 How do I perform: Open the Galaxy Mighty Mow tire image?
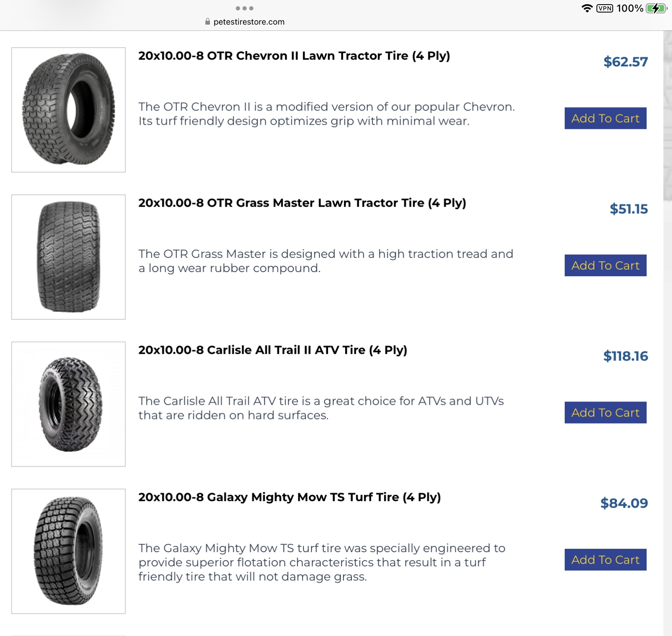(68, 551)
